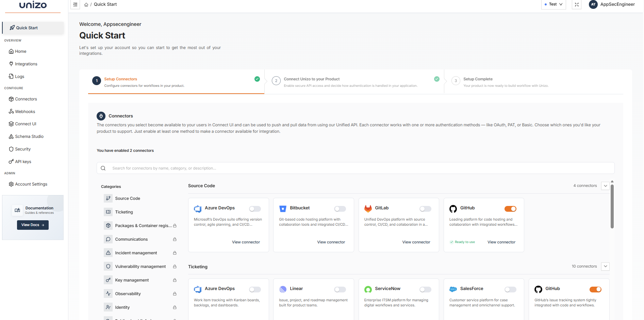Click the AppSecEngineer username
644x320 pixels.
(x=617, y=4)
